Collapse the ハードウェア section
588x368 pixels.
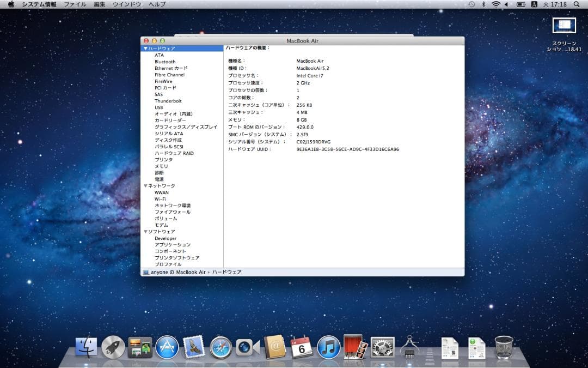click(145, 48)
